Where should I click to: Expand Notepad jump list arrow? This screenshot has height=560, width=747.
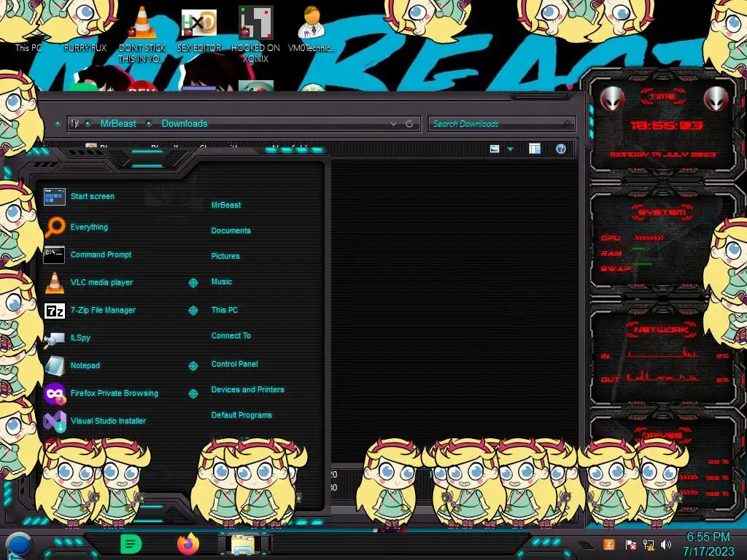(x=193, y=366)
